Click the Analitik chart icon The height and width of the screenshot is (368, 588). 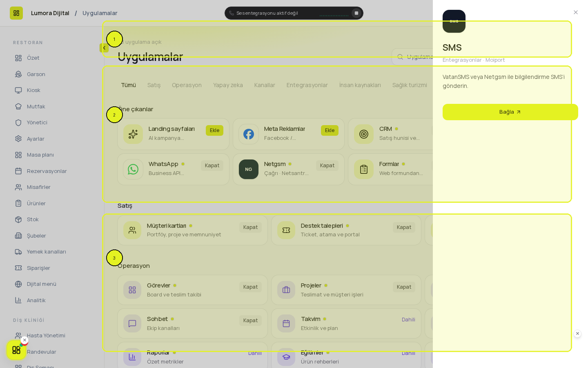[x=18, y=300]
